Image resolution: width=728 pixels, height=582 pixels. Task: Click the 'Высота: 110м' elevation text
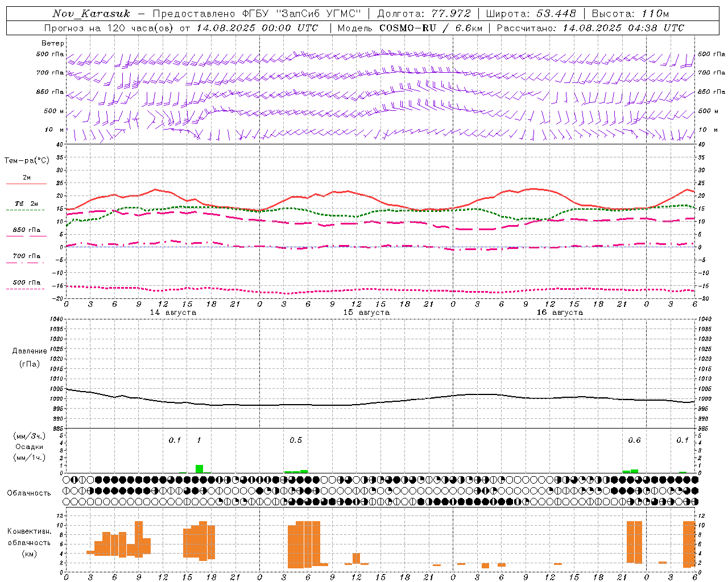point(630,14)
